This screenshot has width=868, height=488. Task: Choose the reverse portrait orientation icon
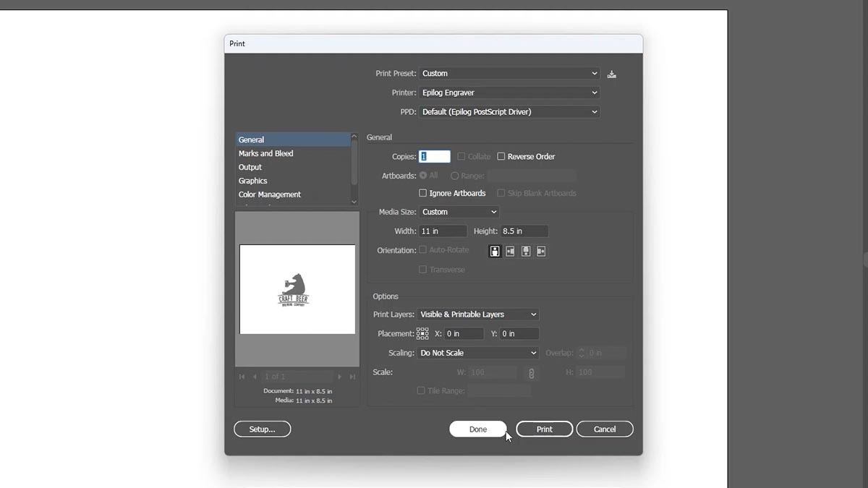point(526,251)
